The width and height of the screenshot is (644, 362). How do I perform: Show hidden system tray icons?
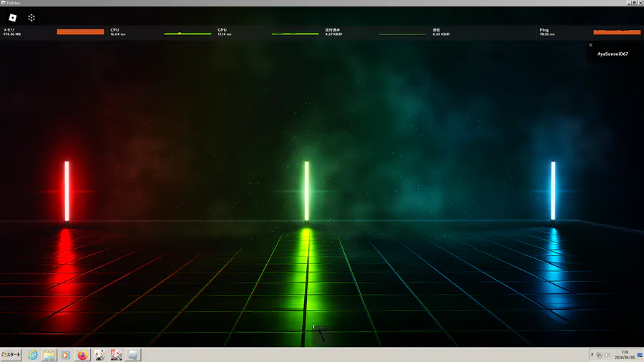[592, 355]
